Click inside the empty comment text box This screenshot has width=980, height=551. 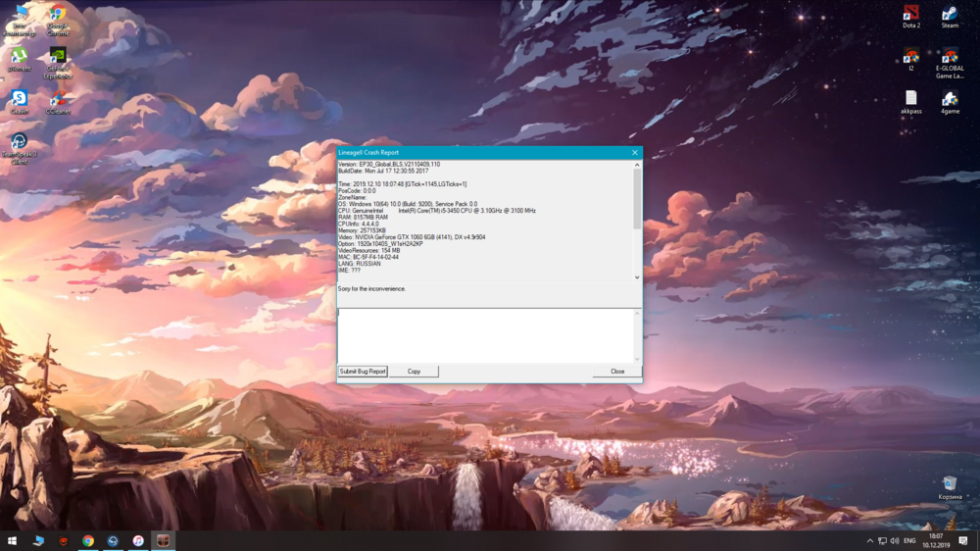click(486, 335)
